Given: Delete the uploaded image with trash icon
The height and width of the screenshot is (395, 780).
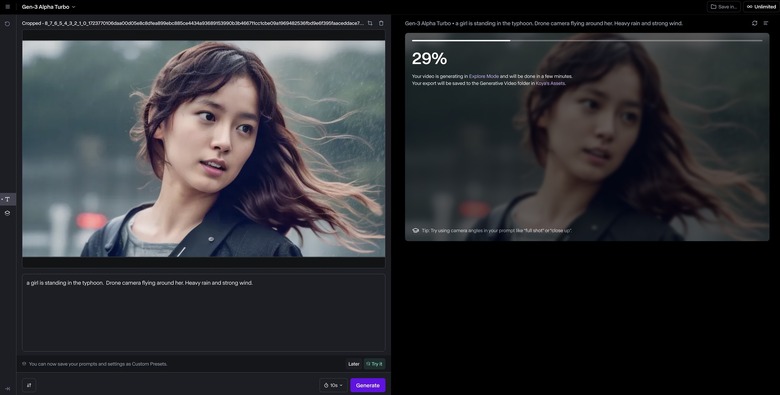Looking at the screenshot, I should pyautogui.click(x=381, y=23).
